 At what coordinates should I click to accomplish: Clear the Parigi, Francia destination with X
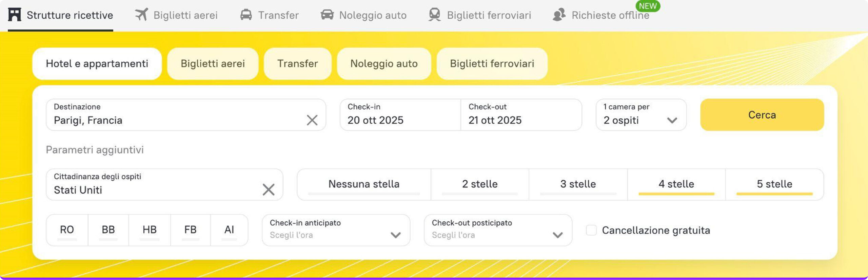312,120
